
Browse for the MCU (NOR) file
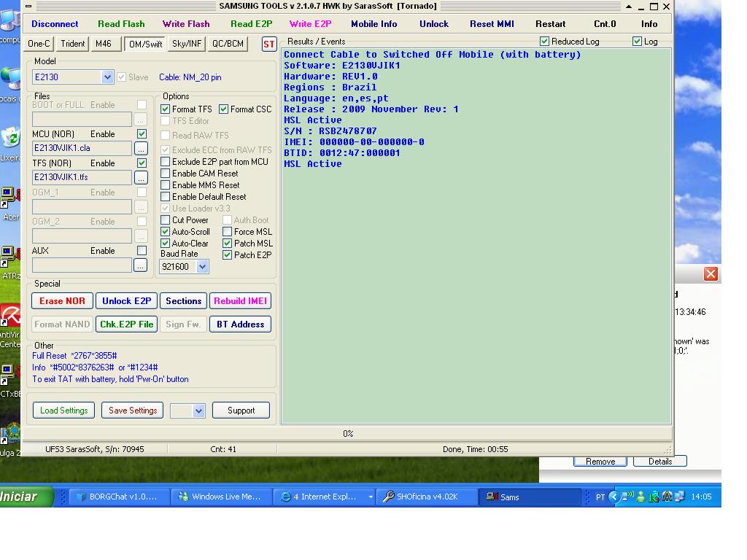(141, 149)
